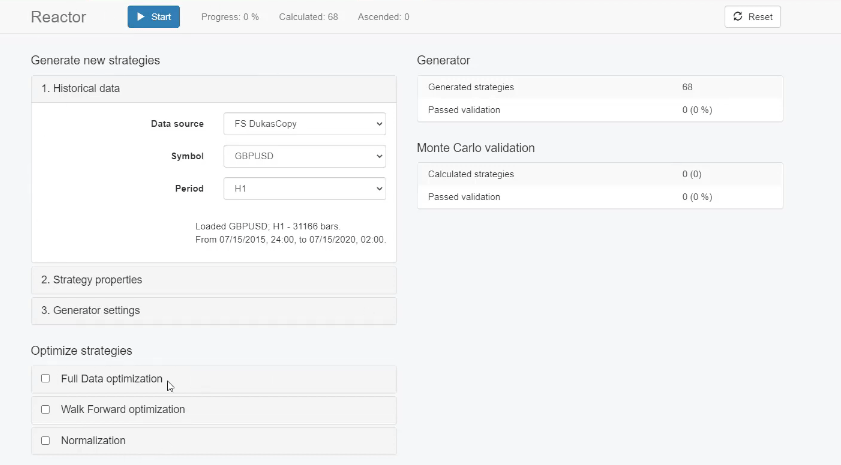Click Monte Carlo Calculated strategies row
841x465 pixels.
599,174
